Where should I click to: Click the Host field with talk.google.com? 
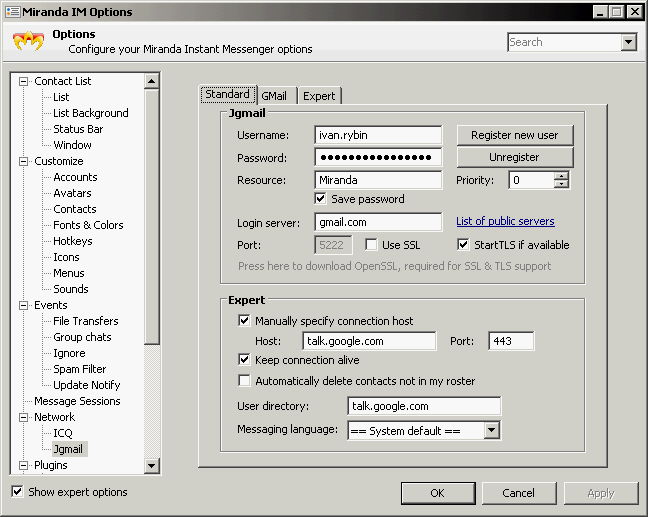coord(369,341)
